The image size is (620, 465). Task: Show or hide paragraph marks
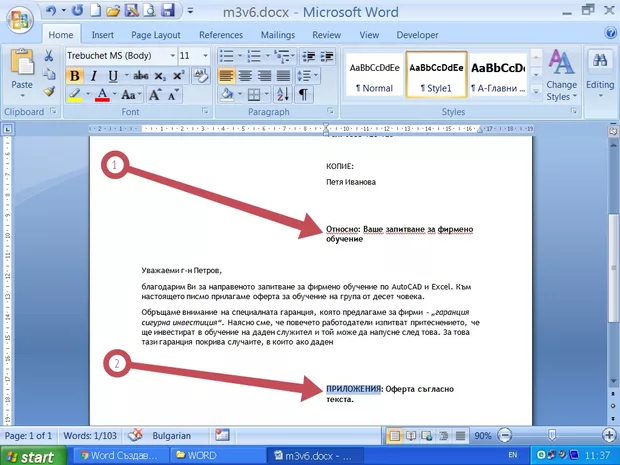click(x=303, y=95)
